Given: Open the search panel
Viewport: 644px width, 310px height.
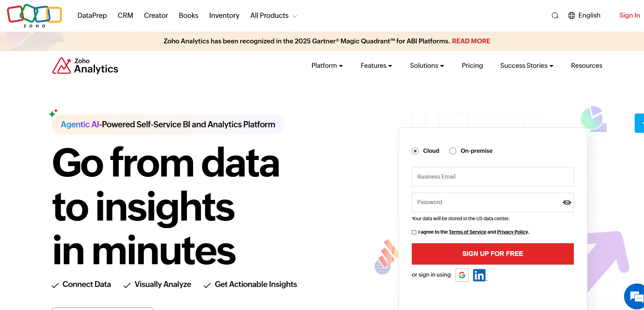Looking at the screenshot, I should (555, 15).
